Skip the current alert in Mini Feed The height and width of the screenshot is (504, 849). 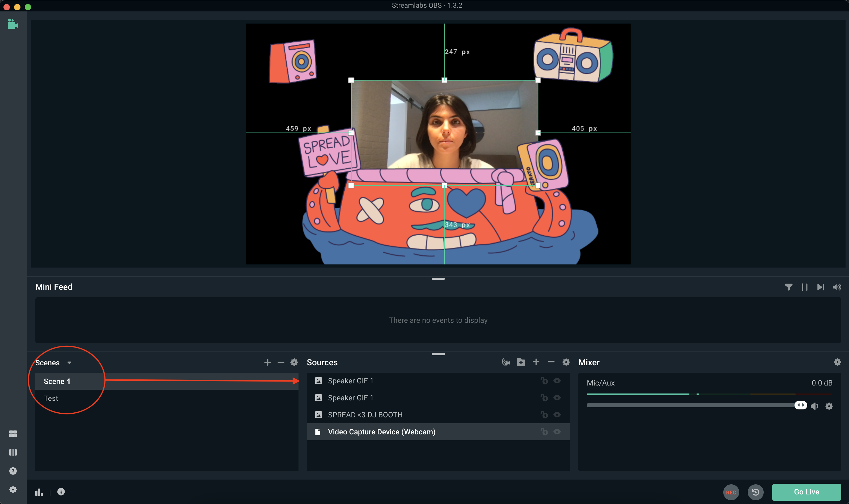pos(821,287)
